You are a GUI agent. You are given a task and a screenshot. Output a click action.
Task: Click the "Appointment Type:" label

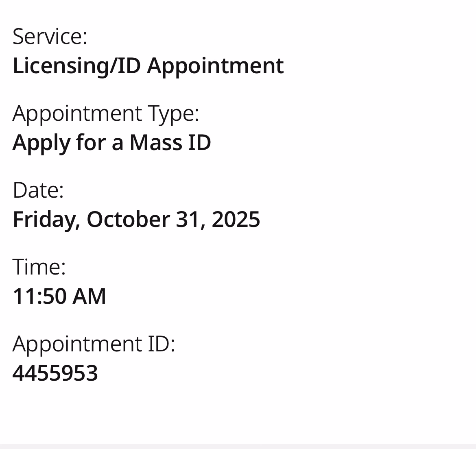coord(106,113)
